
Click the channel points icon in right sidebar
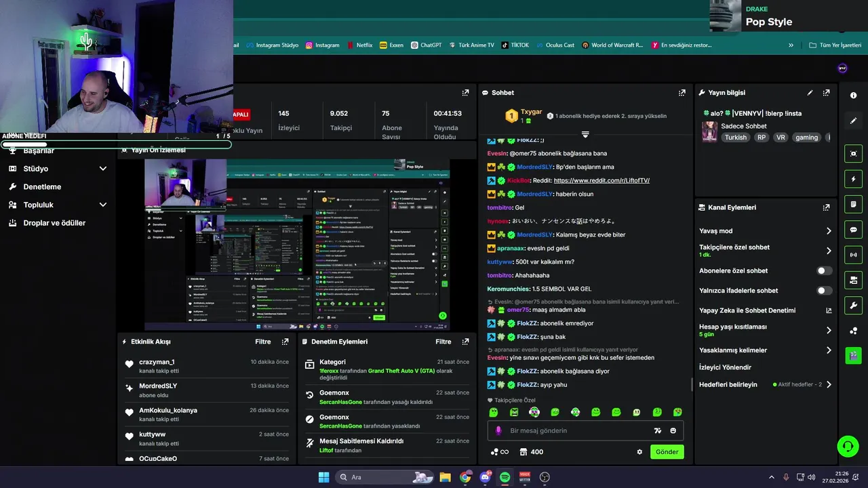click(x=853, y=331)
